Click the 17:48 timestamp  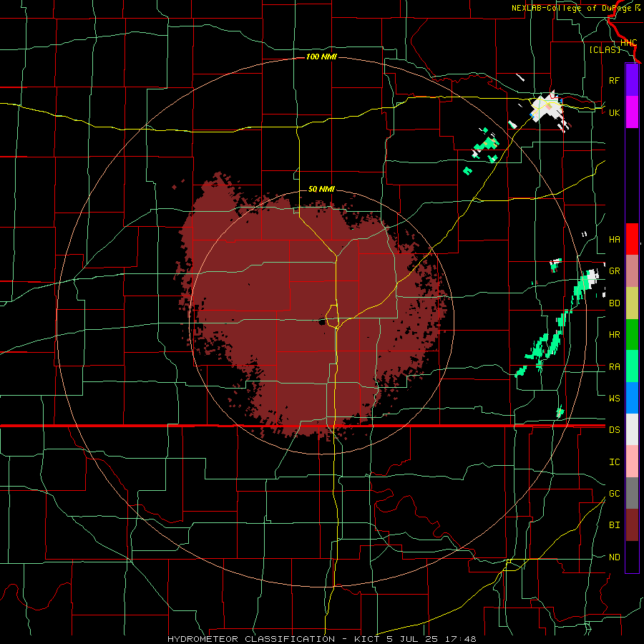462,639
